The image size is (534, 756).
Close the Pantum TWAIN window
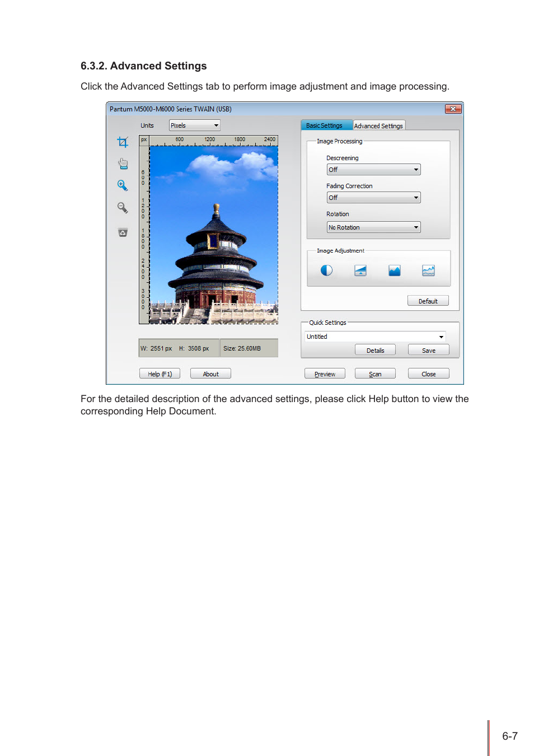click(453, 109)
